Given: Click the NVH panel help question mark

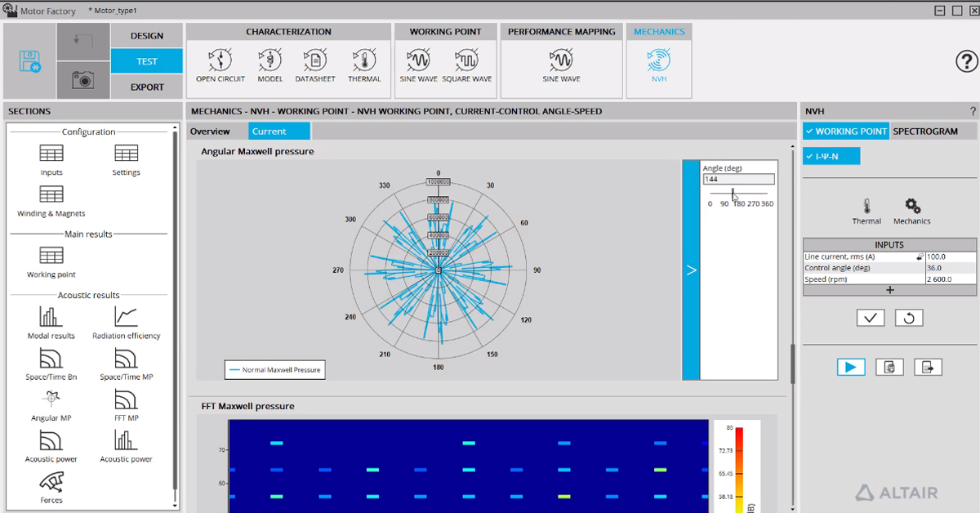Looking at the screenshot, I should point(973,111).
